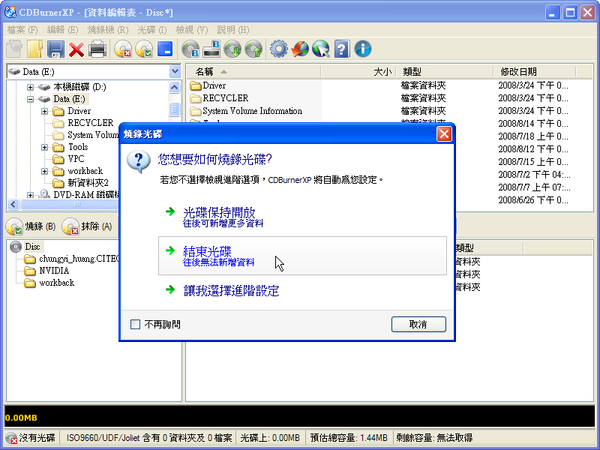Select workback folder in disc compilation
The width and height of the screenshot is (600, 450).
click(x=57, y=283)
